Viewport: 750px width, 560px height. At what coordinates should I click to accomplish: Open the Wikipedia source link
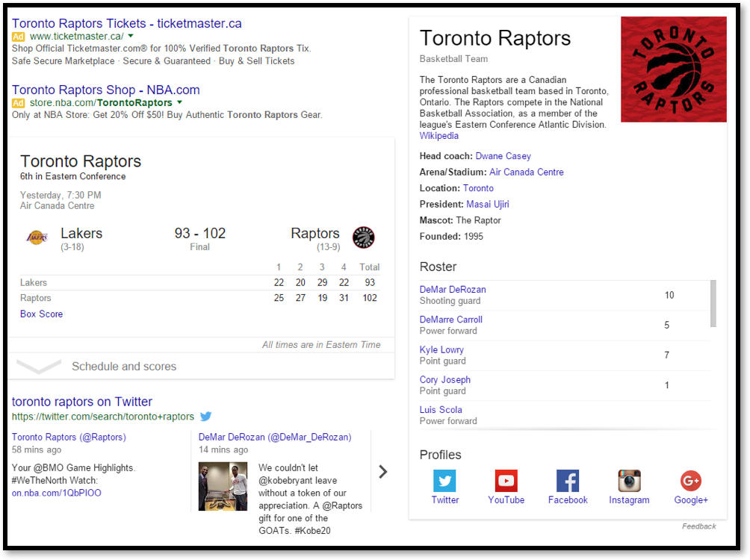438,136
